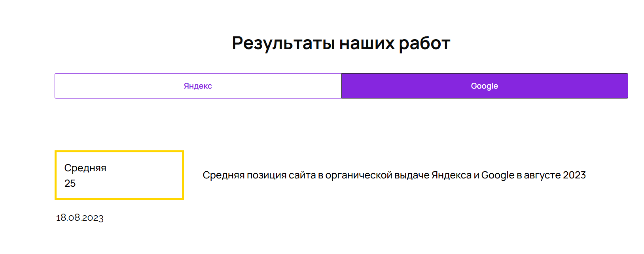The width and height of the screenshot is (644, 254).
Task: Switch to the Яндекс tab
Action: [198, 86]
